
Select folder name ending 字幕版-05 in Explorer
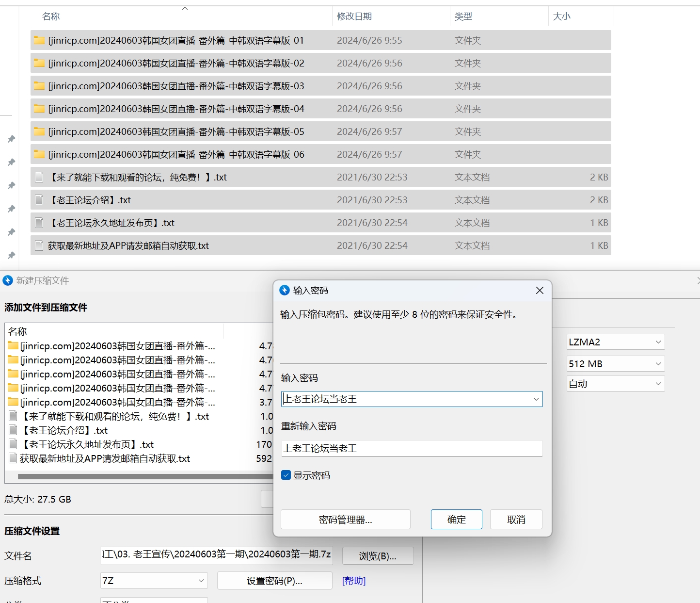(176, 131)
